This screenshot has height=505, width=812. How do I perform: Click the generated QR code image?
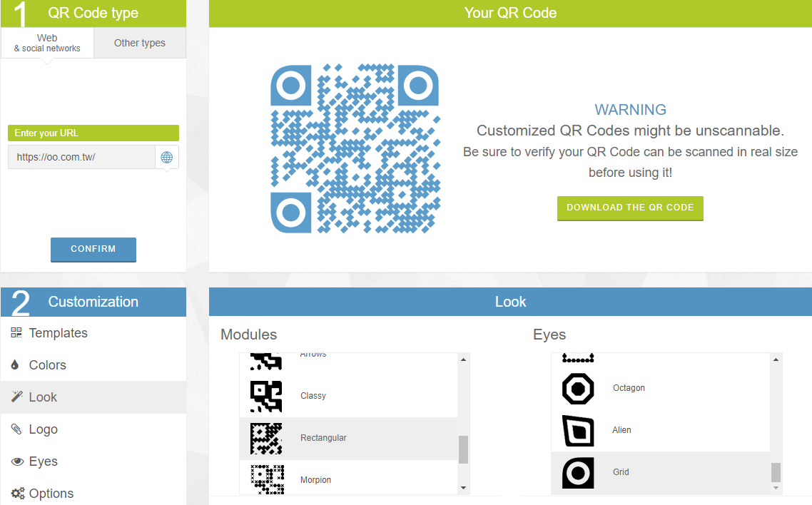[x=355, y=148]
